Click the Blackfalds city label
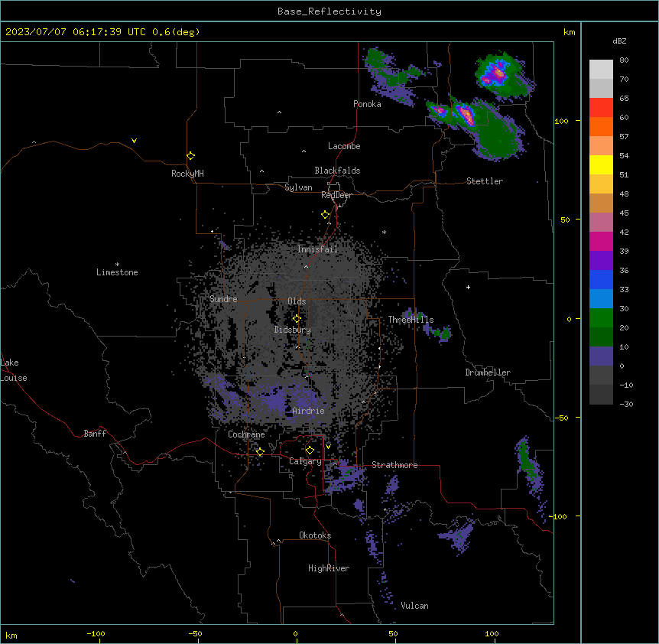Viewport: 659px width, 644px height. (x=337, y=171)
